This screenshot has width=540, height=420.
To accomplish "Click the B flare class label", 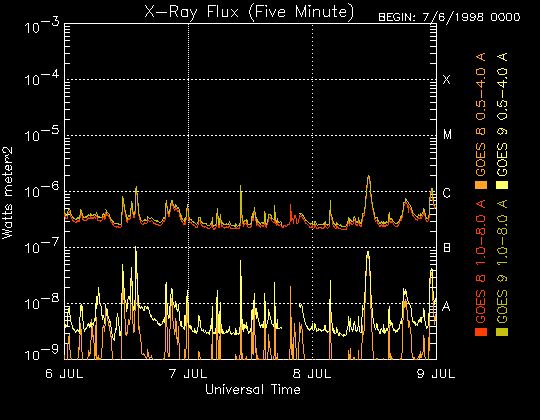I will tap(447, 248).
